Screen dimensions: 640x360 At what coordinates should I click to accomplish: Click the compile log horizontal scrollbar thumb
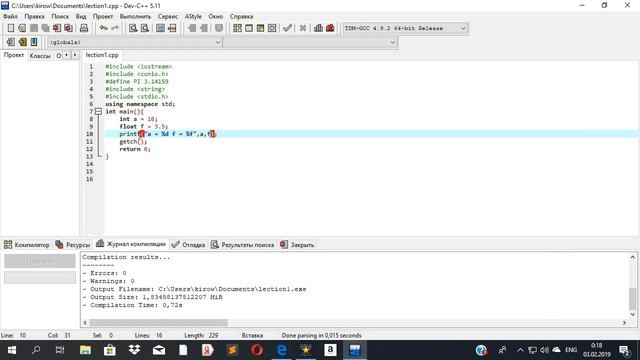[158, 322]
